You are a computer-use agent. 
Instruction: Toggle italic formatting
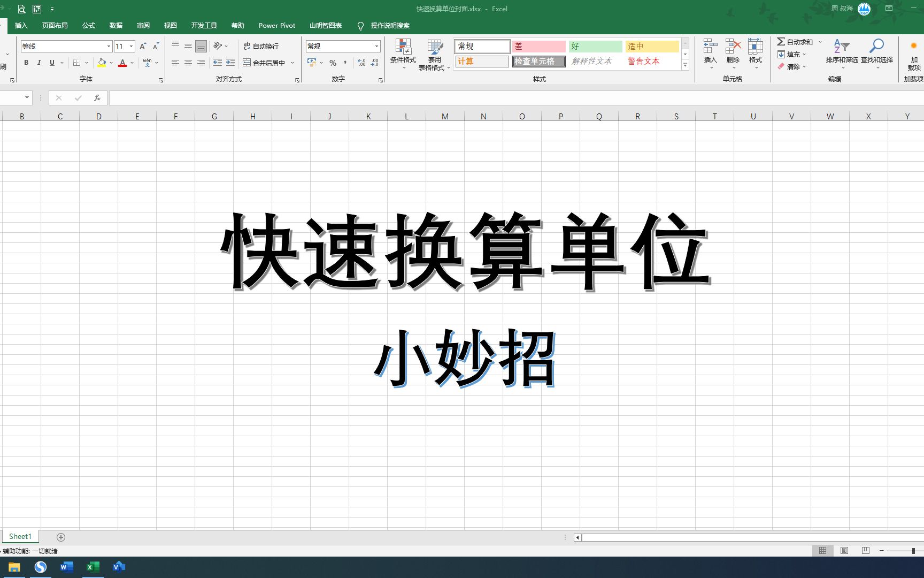coord(39,63)
